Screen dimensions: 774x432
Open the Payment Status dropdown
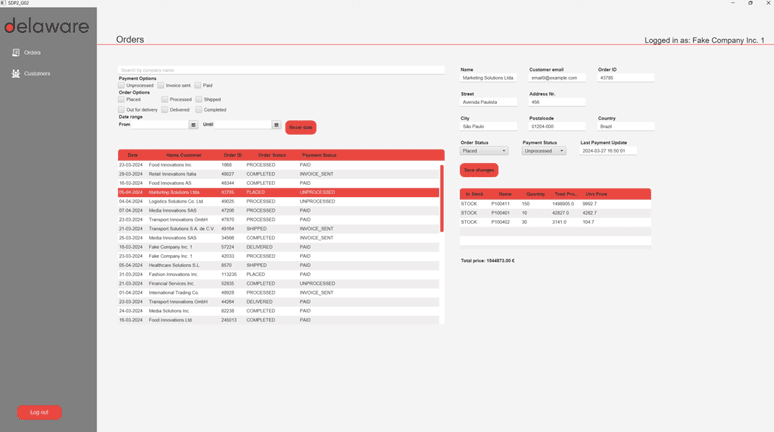coord(543,151)
